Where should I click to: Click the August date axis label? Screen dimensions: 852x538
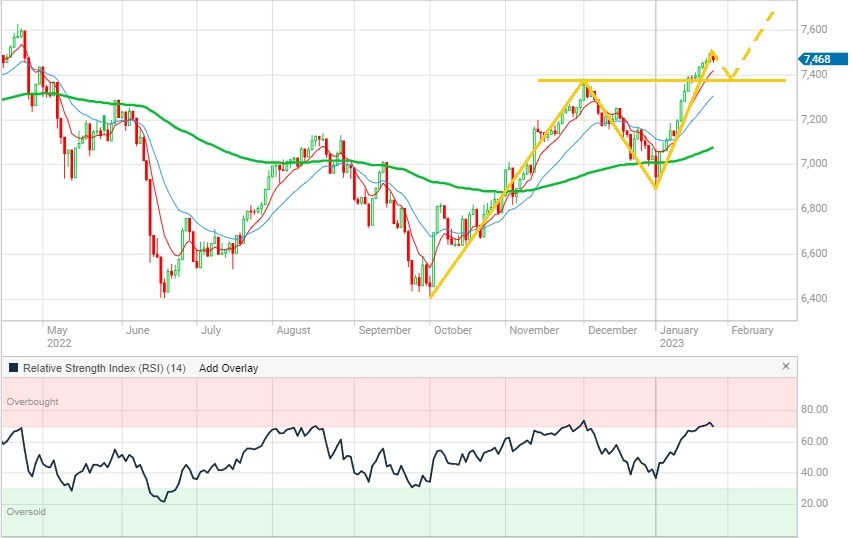tap(292, 330)
